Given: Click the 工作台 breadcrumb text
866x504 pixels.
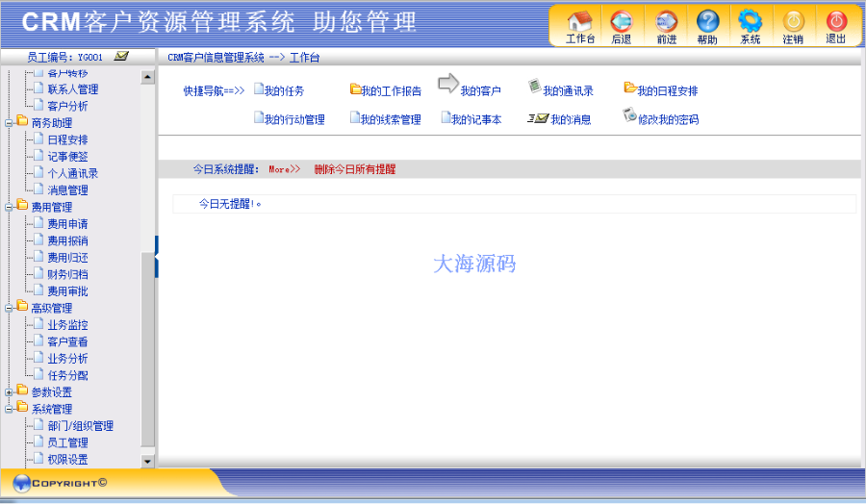Looking at the screenshot, I should [x=304, y=58].
